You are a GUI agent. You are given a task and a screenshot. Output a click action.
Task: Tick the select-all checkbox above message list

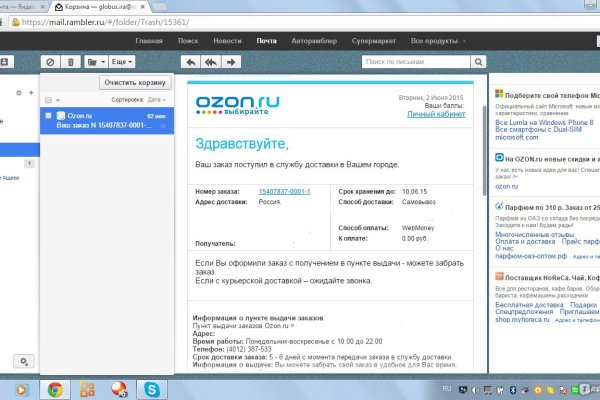point(47,101)
